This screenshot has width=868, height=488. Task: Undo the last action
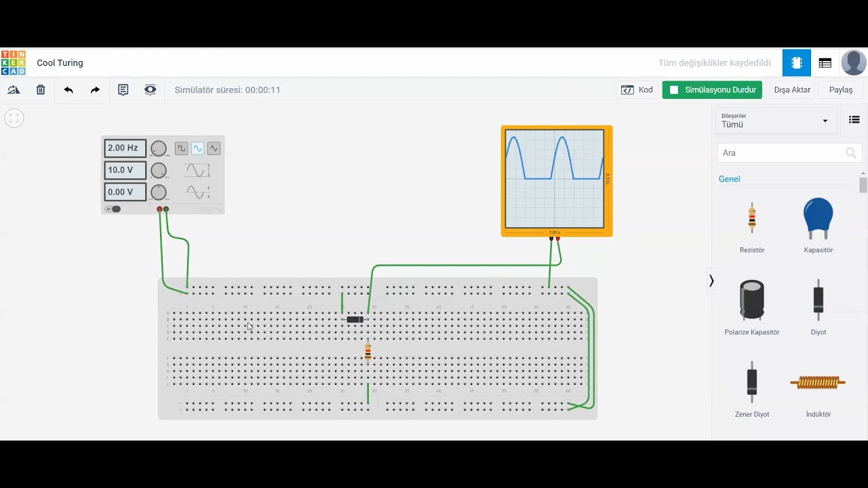click(x=68, y=89)
